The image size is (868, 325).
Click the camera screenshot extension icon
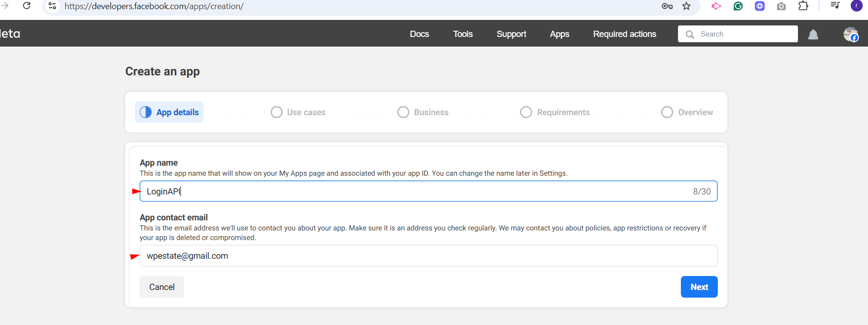pyautogui.click(x=781, y=6)
